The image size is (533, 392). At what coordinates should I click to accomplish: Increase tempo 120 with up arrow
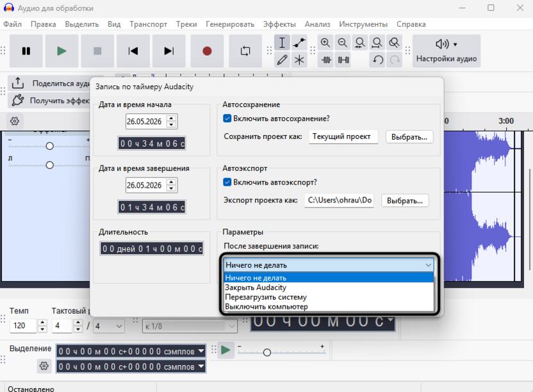[42, 323]
